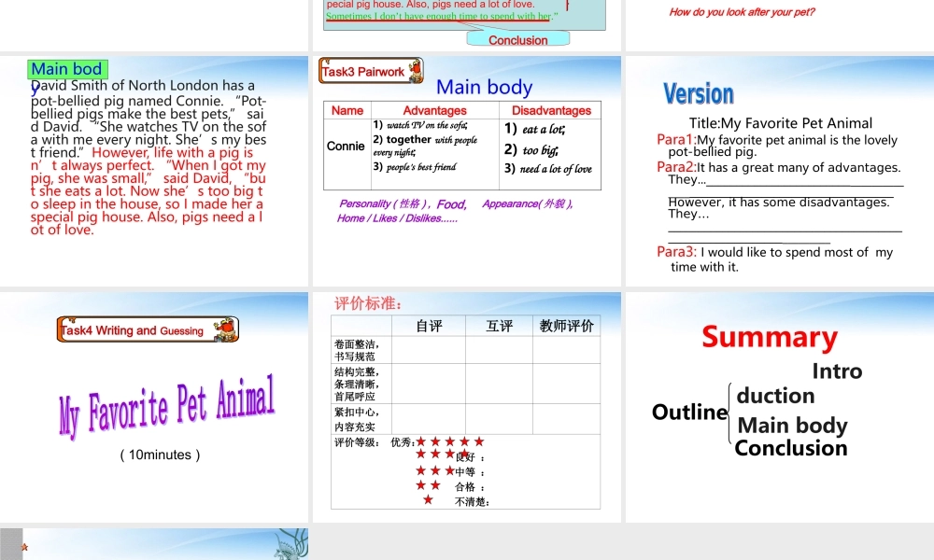934x560 pixels.
Task: Open the Version slide thumbnail
Action: point(780,171)
